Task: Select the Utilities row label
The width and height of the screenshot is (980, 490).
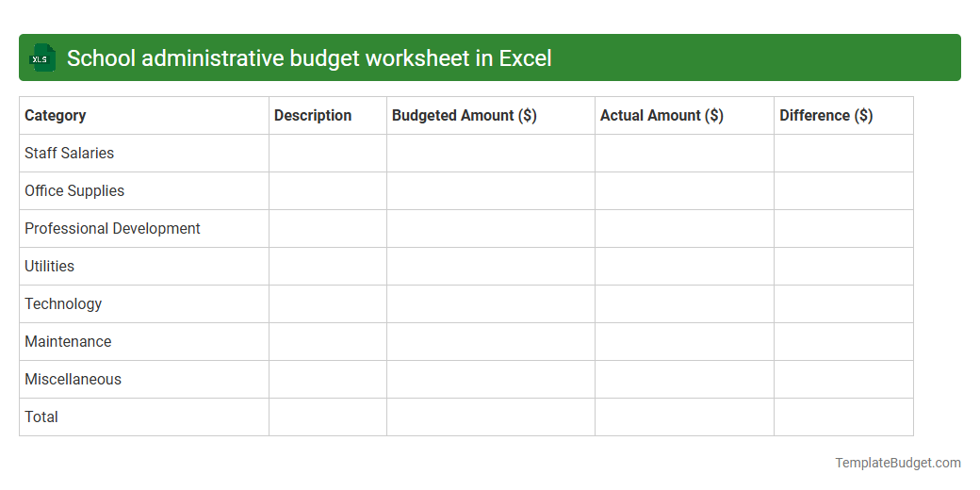Action: [x=49, y=267]
